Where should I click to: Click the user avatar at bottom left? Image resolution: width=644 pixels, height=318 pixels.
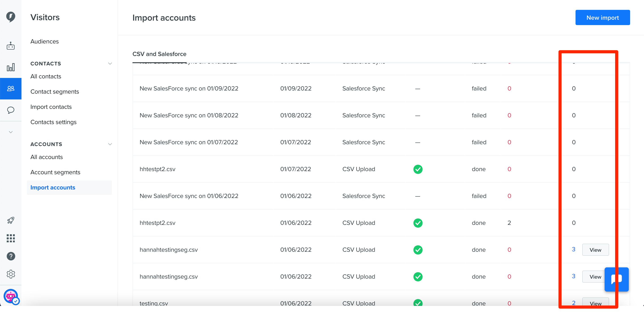point(11,297)
